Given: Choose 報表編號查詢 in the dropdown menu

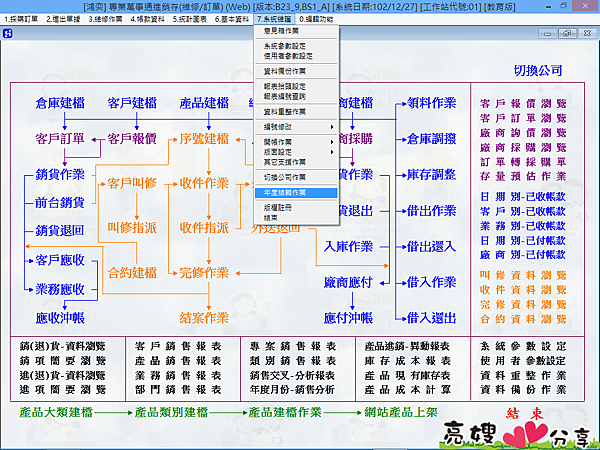Looking at the screenshot, I should pyautogui.click(x=296, y=96).
